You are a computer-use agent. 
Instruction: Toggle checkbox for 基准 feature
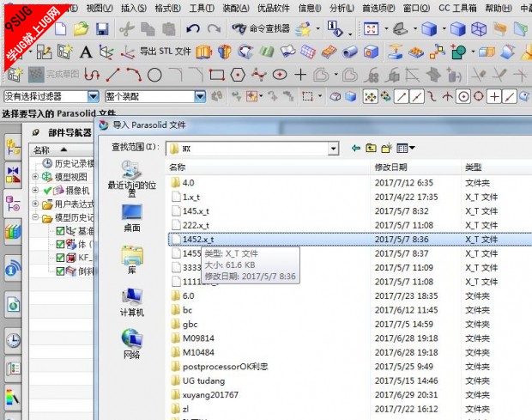coord(60,231)
